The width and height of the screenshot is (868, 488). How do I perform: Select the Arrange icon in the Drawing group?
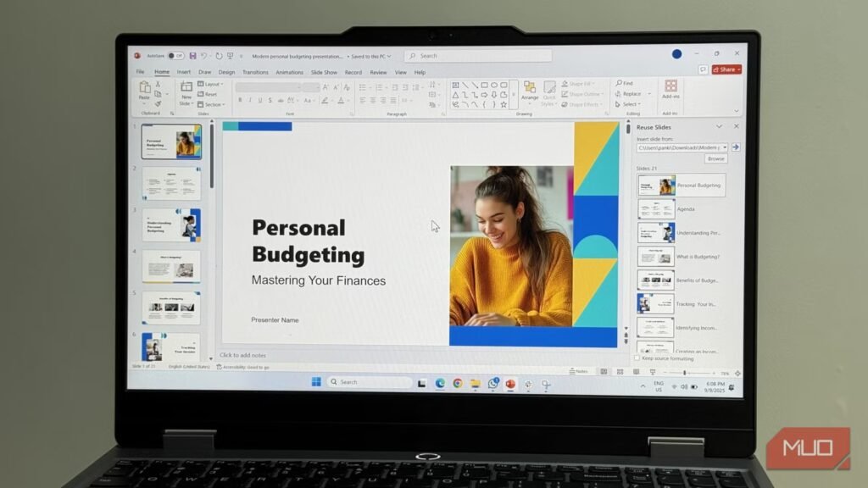point(530,89)
